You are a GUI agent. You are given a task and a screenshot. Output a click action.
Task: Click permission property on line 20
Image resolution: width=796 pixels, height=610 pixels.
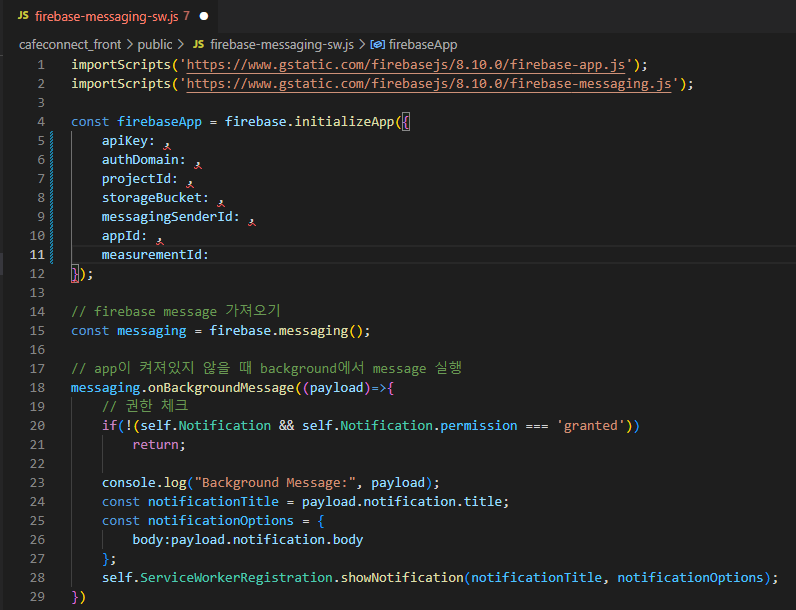[479, 426]
